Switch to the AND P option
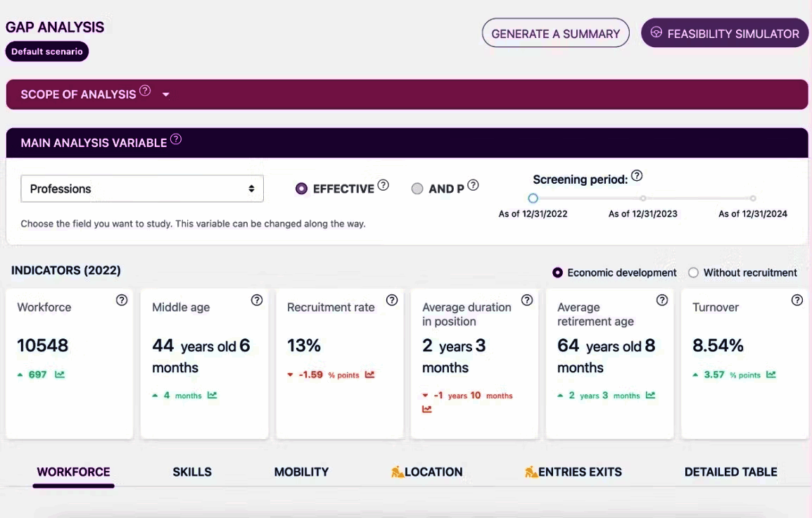This screenshot has width=812, height=518. tap(418, 189)
